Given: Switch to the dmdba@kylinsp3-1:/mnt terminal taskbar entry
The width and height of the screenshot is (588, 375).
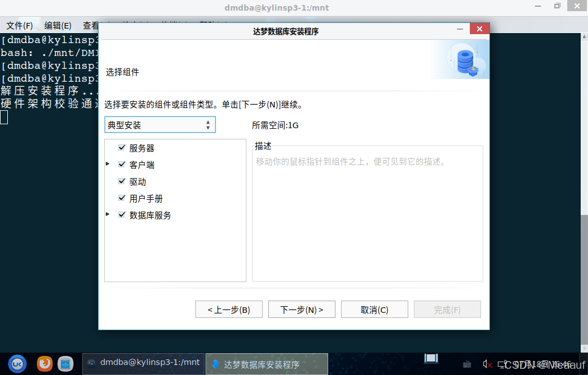Looking at the screenshot, I should point(143,364).
